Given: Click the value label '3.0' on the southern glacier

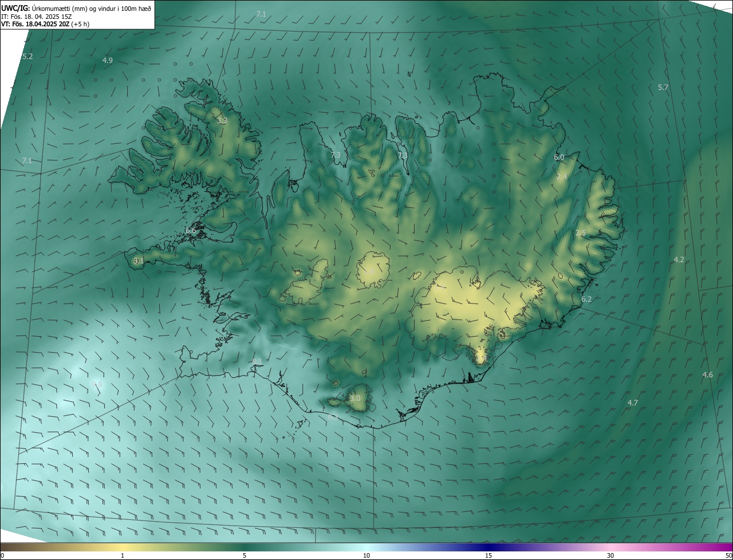Looking at the screenshot, I should click(x=355, y=399).
